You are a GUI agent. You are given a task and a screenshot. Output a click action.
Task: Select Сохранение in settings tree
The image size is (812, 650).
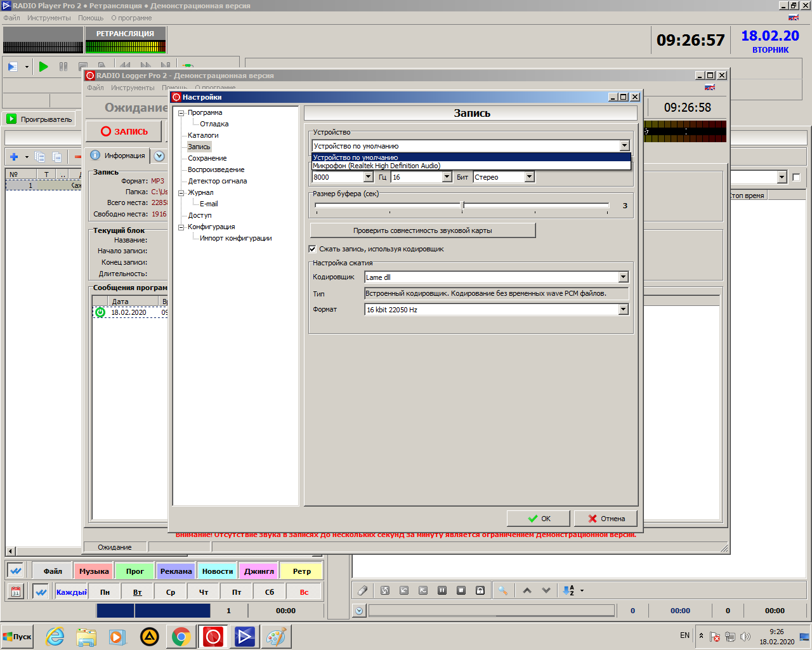207,158
